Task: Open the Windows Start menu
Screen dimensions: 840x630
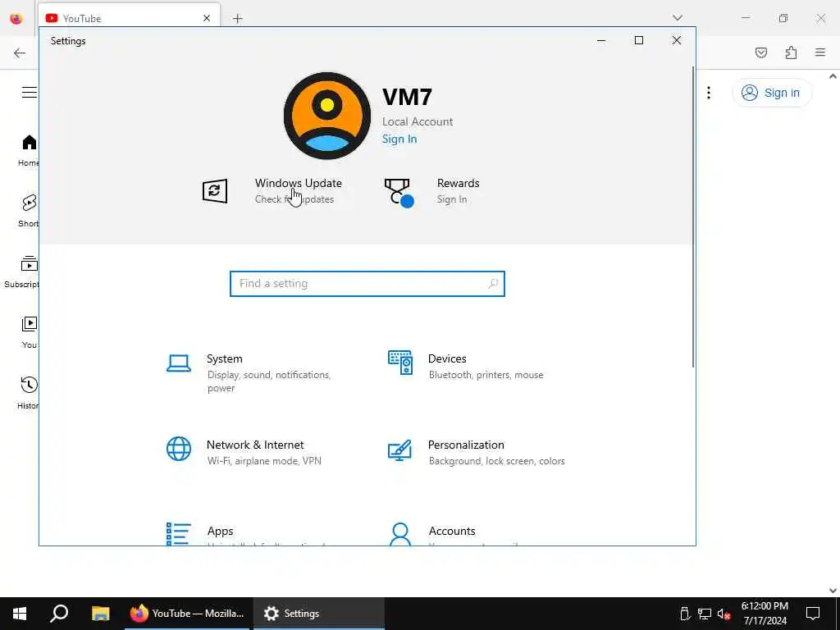Action: pos(20,614)
